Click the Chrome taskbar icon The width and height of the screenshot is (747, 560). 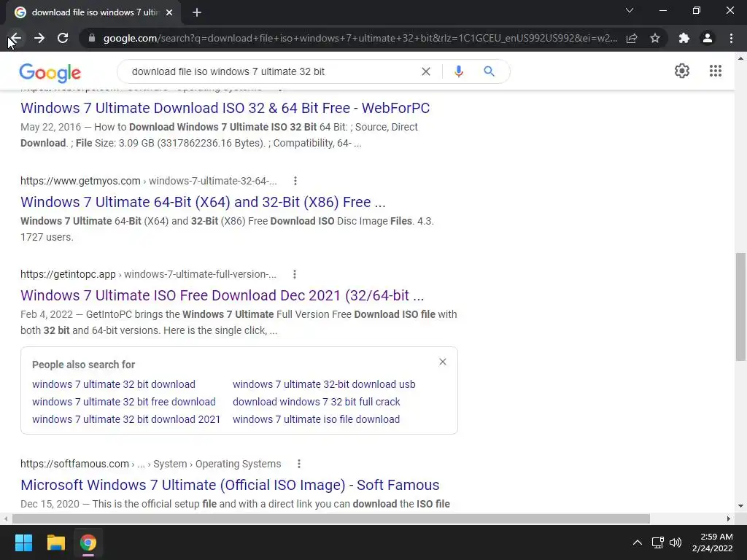click(88, 542)
